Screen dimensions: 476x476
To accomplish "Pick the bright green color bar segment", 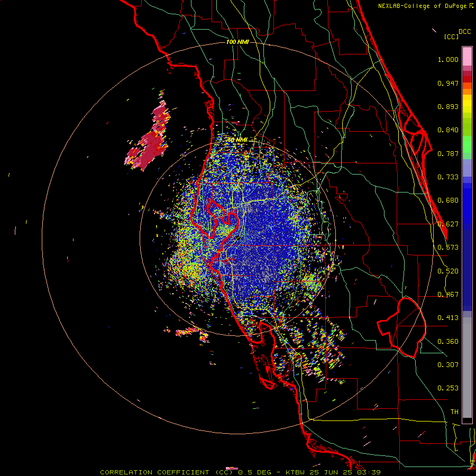I will coord(467,144).
